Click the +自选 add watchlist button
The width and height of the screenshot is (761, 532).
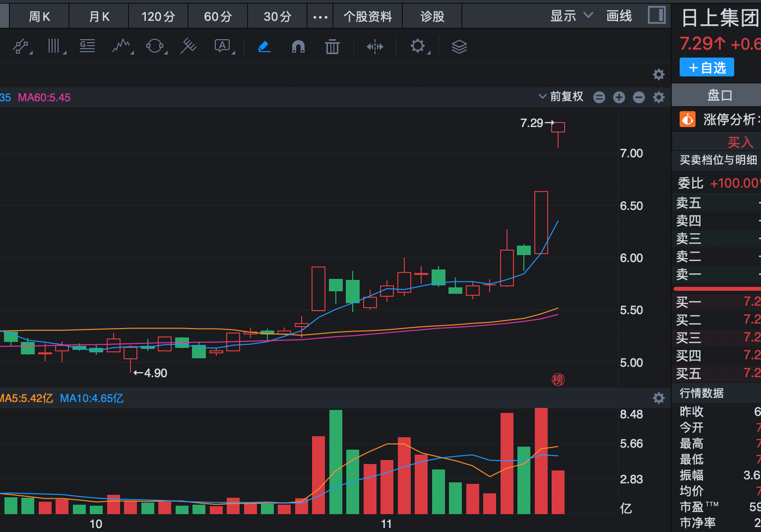(x=706, y=67)
